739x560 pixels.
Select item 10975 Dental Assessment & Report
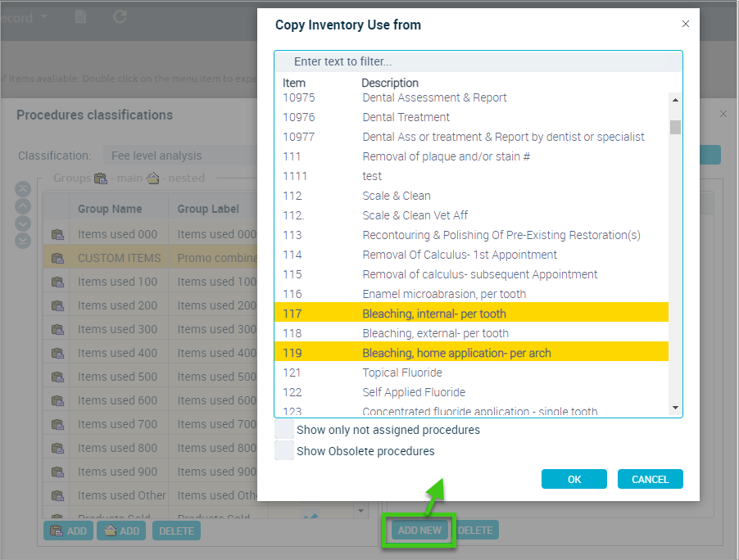coord(471,97)
